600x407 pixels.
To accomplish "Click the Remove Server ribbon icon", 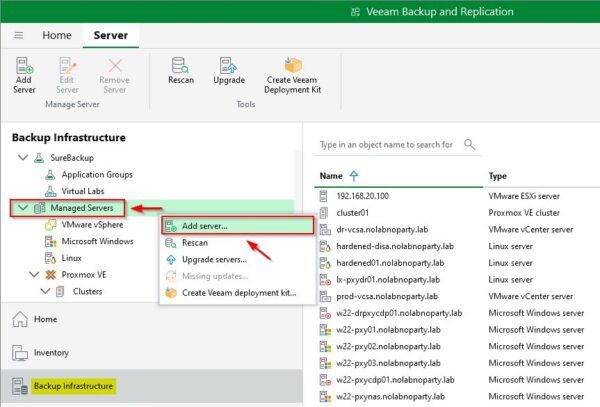I will (x=115, y=65).
